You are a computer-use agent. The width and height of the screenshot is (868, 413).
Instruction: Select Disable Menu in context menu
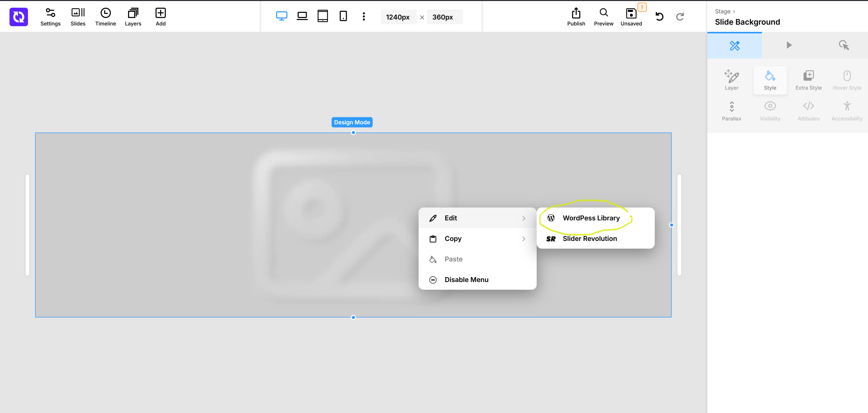(x=466, y=280)
